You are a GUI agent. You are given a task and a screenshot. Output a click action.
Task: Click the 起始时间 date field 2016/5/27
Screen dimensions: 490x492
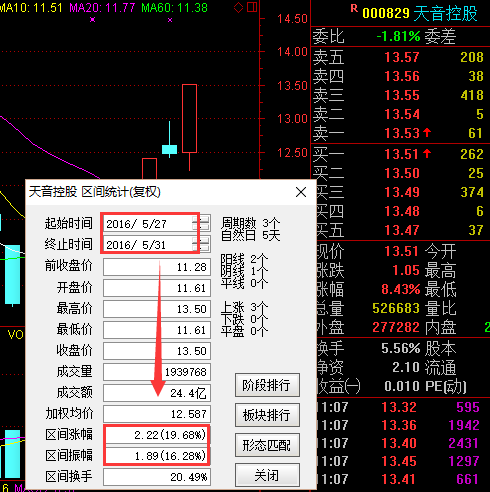point(148,224)
